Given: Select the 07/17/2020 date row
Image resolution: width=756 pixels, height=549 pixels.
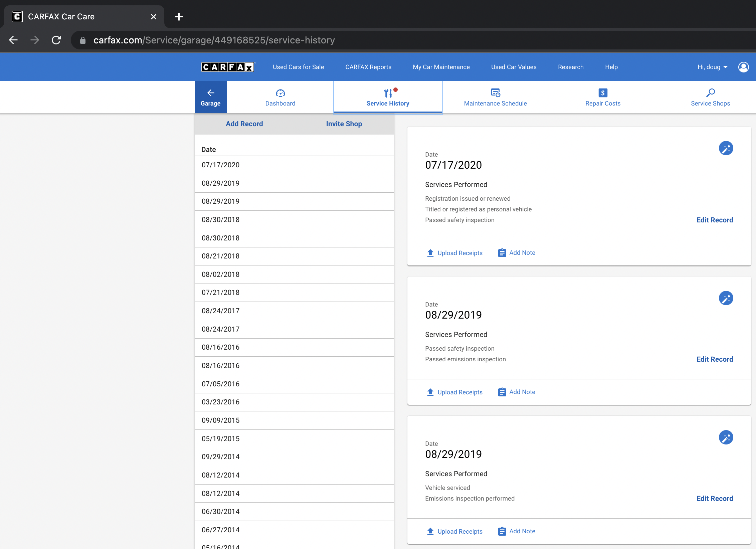Looking at the screenshot, I should coord(294,165).
